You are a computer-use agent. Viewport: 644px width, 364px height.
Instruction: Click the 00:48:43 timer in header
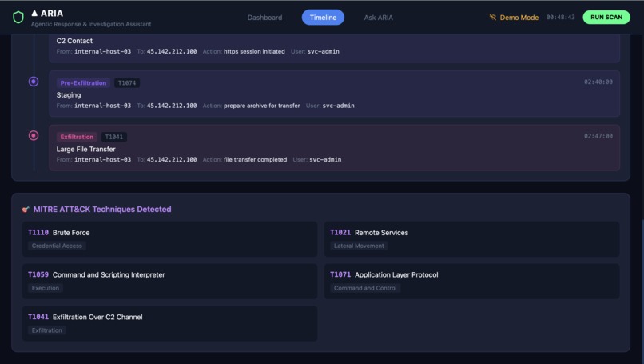[x=560, y=18]
